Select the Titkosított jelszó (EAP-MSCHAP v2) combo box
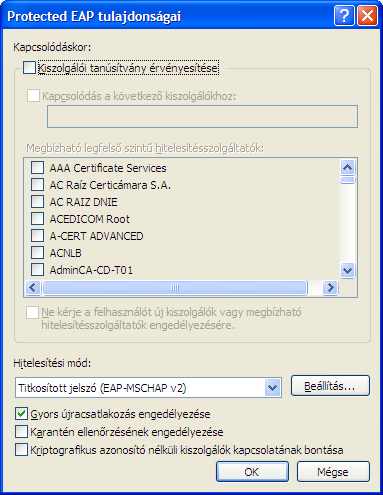Viewport: 383px width, 495px height. [148, 388]
